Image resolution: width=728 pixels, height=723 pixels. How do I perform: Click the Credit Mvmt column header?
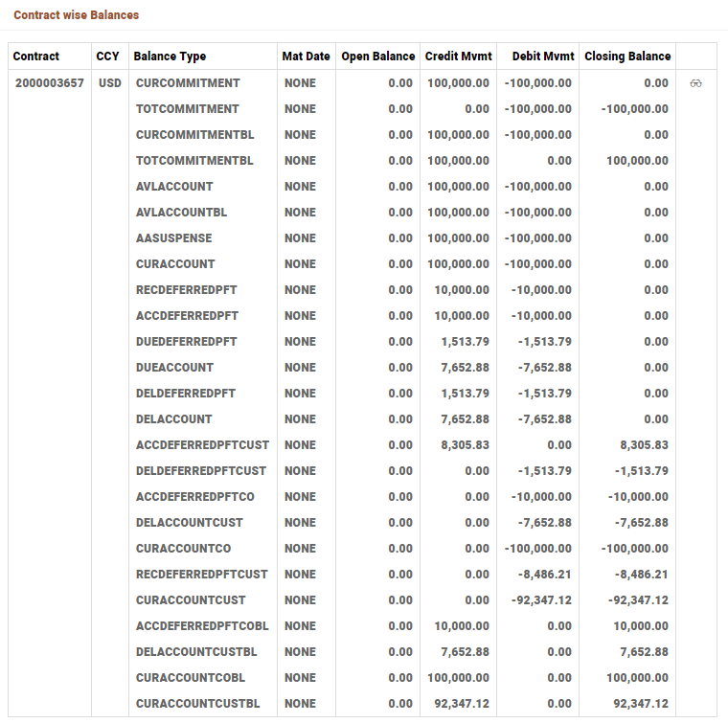click(x=458, y=56)
